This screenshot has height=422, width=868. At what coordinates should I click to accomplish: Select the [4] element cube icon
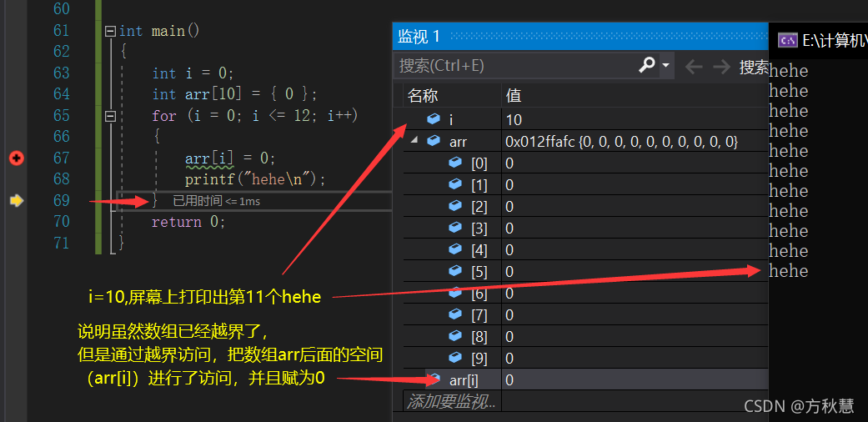(455, 249)
